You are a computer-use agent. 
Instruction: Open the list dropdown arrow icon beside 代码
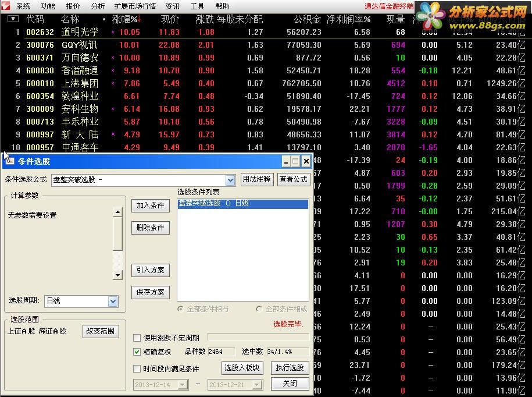tap(13, 19)
